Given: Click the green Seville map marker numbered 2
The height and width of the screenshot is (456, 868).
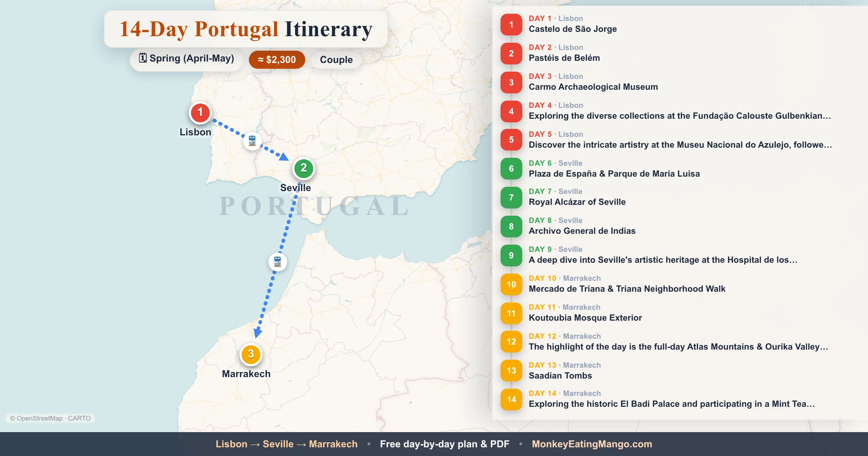Looking at the screenshot, I should (303, 168).
